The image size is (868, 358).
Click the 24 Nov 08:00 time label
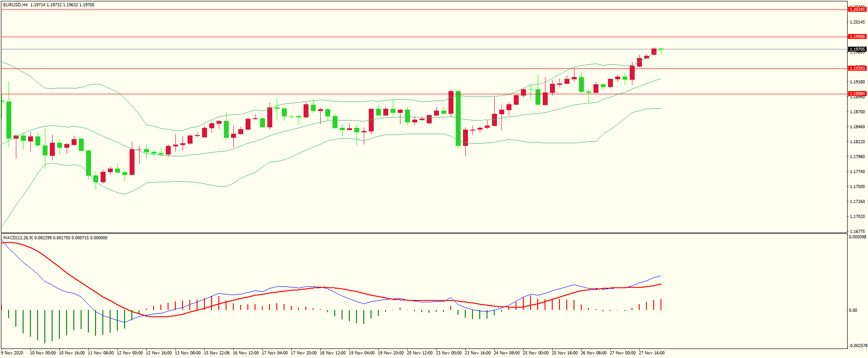pos(507,353)
